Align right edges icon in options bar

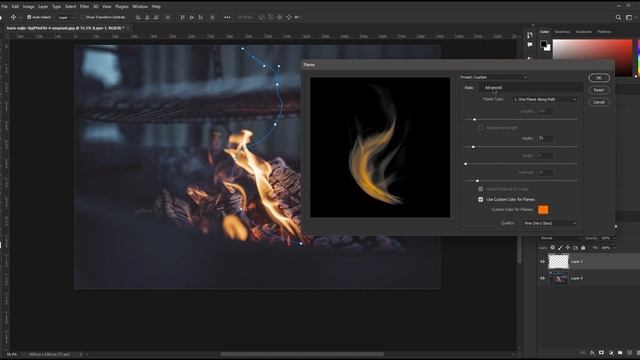(x=156, y=17)
